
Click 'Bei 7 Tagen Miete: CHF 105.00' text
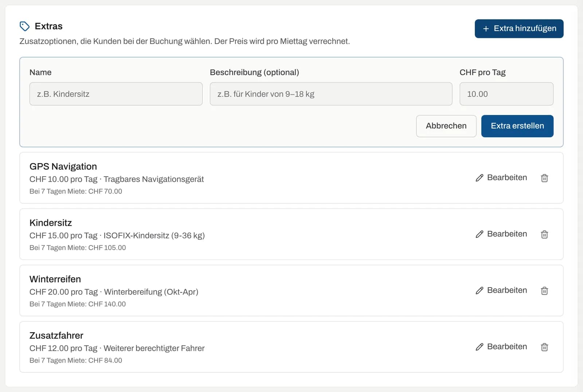78,248
